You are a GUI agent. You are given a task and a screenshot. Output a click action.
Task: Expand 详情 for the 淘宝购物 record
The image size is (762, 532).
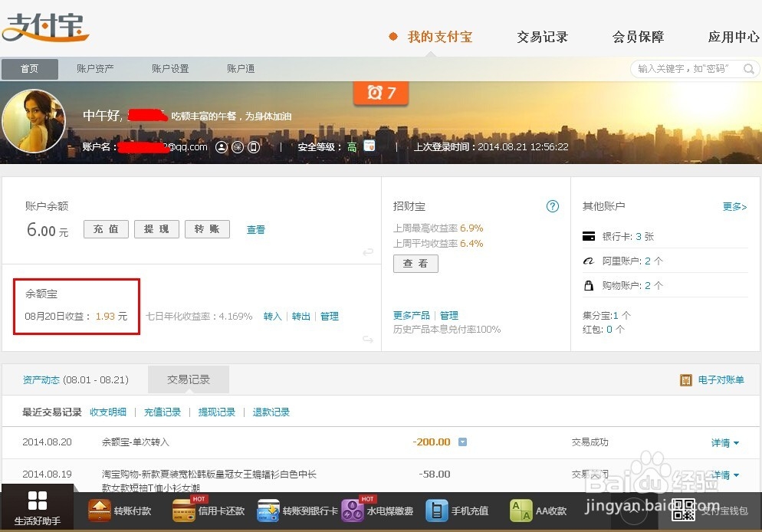pos(725,475)
